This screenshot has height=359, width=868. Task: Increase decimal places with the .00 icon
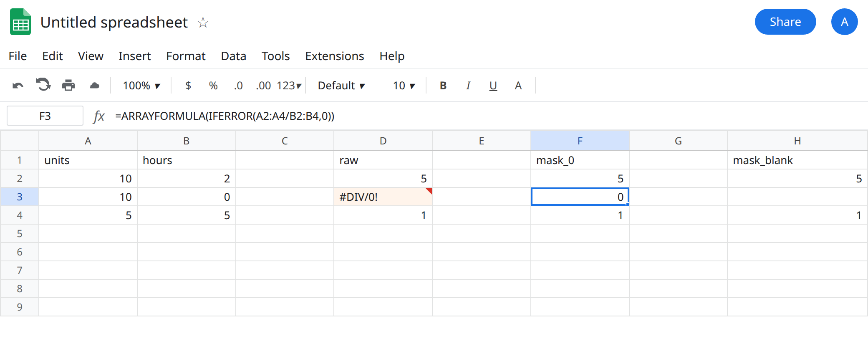pos(263,86)
